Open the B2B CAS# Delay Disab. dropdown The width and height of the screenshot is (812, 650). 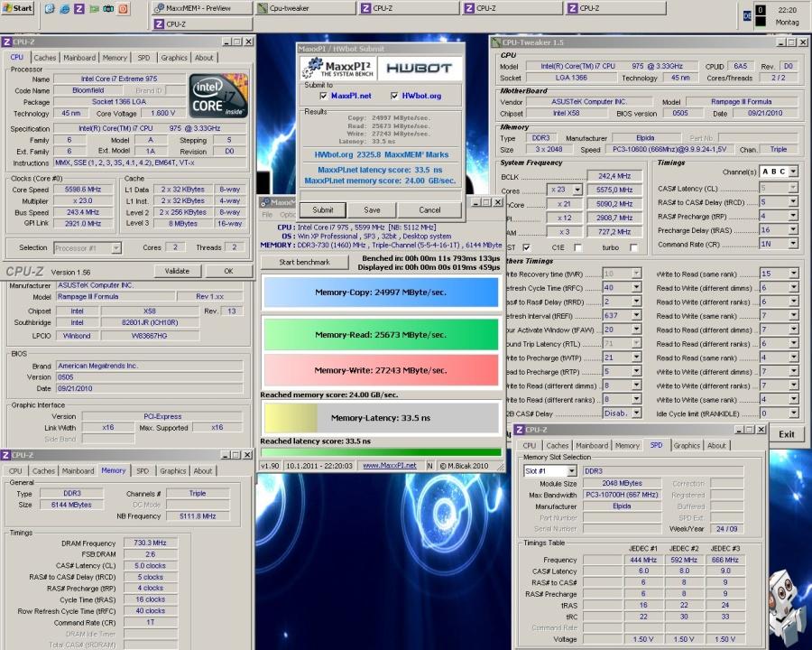click(x=636, y=413)
